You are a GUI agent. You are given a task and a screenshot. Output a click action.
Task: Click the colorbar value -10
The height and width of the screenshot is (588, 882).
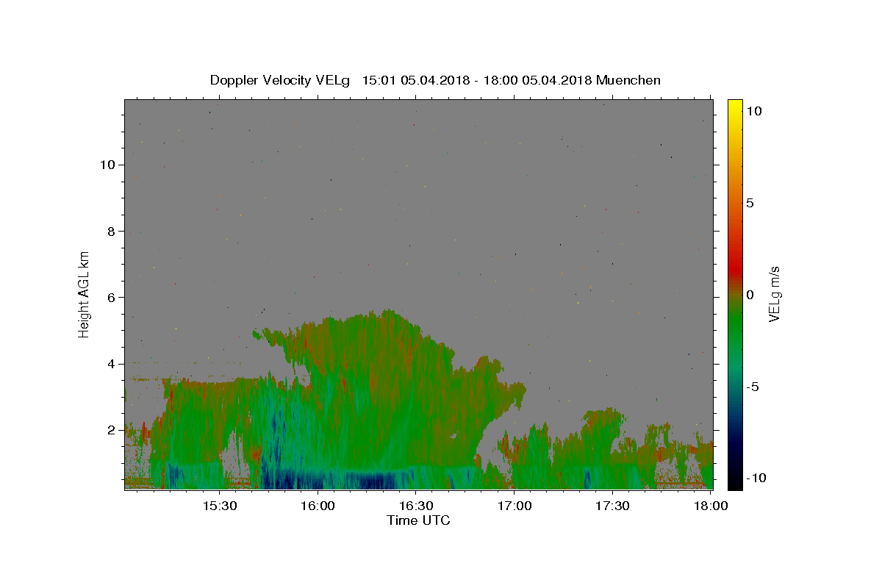tap(756, 478)
